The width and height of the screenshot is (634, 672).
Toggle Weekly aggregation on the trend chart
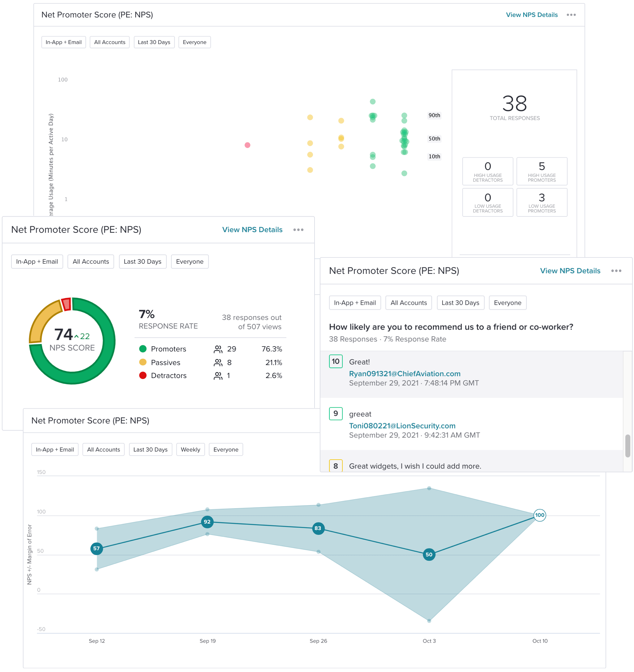(191, 449)
